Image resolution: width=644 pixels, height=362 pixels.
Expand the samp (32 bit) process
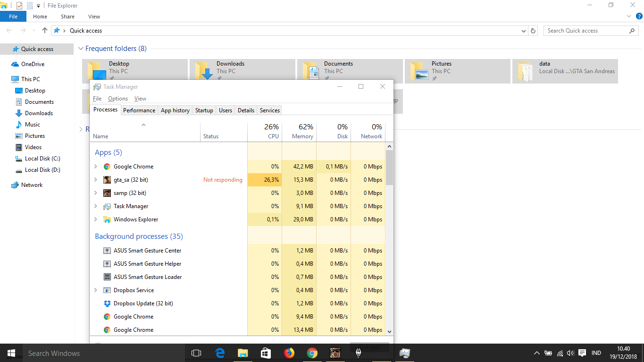tap(96, 193)
